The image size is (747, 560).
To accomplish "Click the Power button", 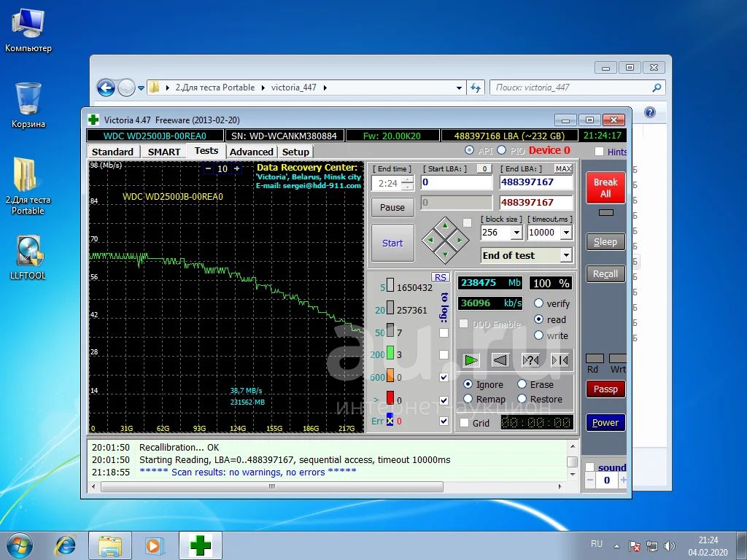I will pos(605,422).
